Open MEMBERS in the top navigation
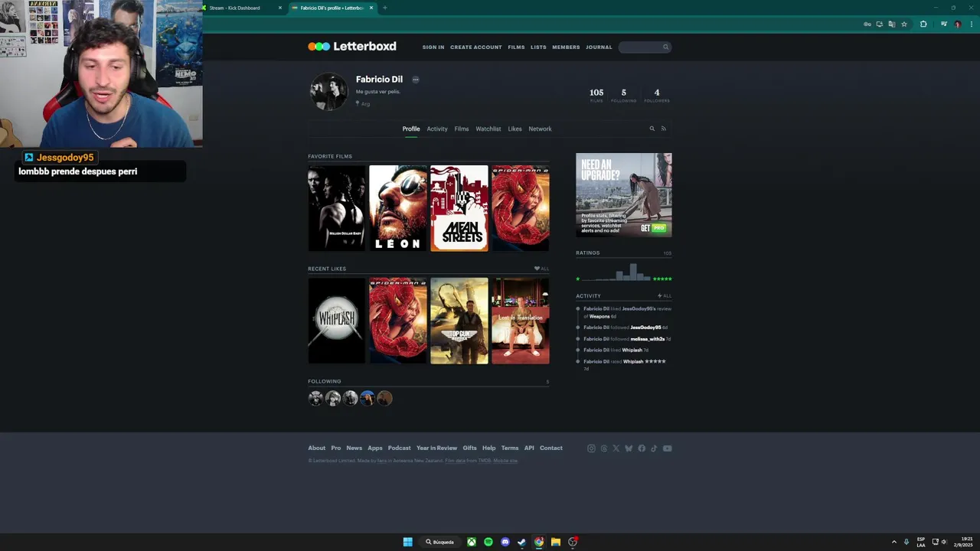Screen dimensions: 980x551 pos(566,47)
